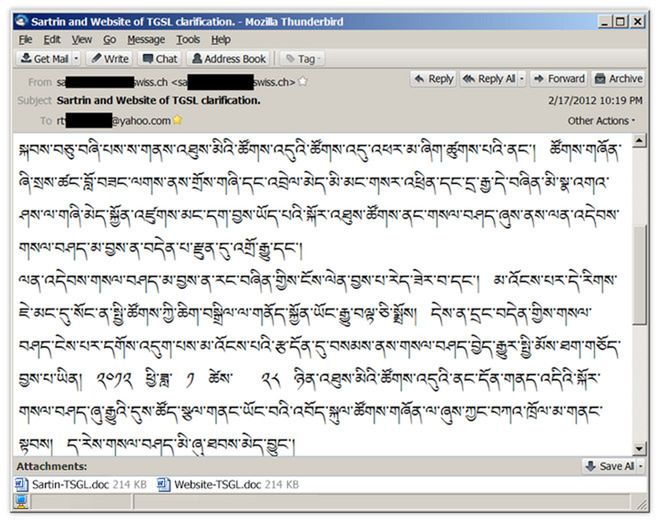Expand Other Actions menu
Screen dimensions: 660x523
coord(601,121)
